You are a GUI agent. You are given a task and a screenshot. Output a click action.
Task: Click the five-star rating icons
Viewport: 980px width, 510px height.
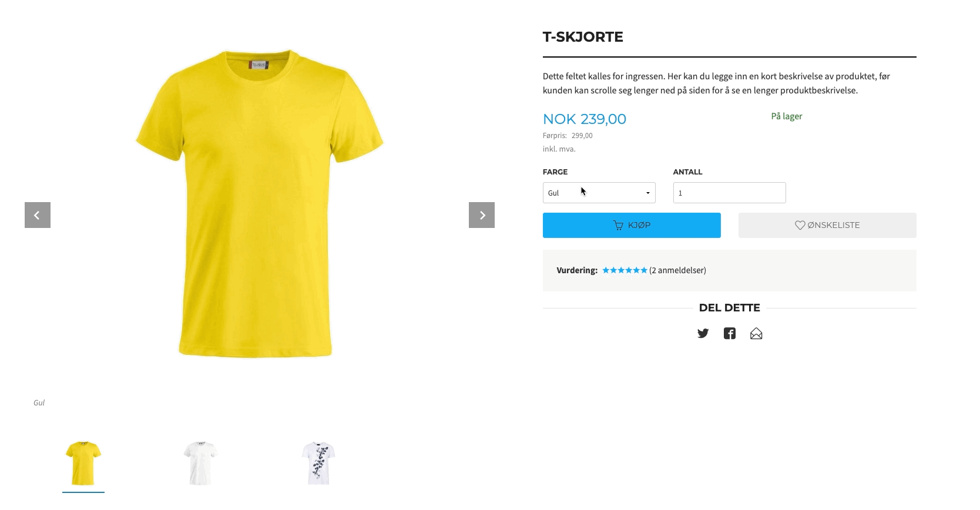(625, 270)
